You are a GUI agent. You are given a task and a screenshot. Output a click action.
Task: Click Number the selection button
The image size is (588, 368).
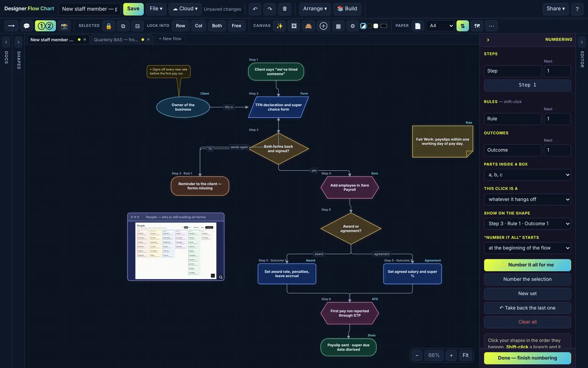click(527, 279)
